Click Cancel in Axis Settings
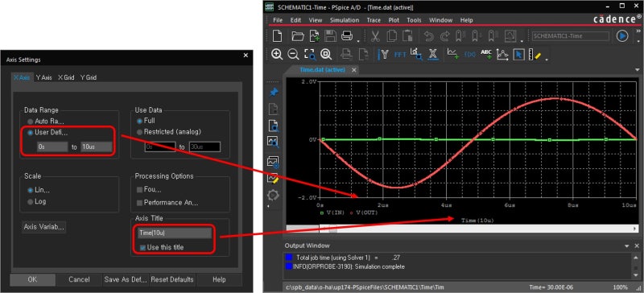644x293 pixels. coord(79,279)
